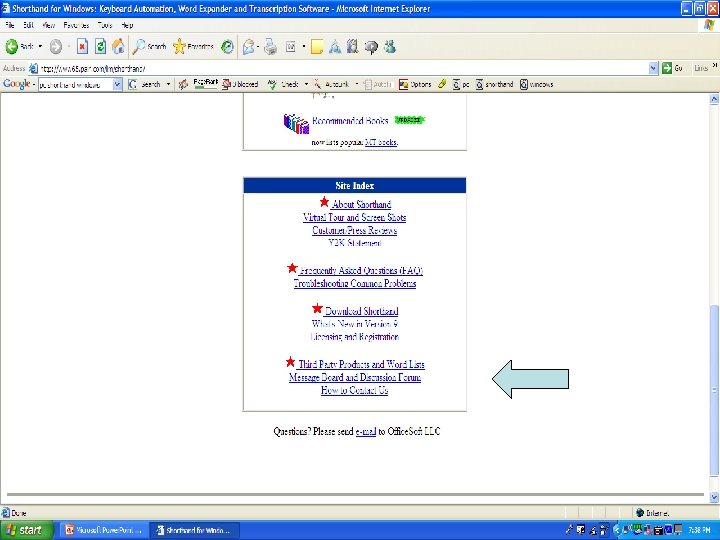Image resolution: width=720 pixels, height=540 pixels.
Task: Open Troubleshooting Common Problems link
Action: 354,283
